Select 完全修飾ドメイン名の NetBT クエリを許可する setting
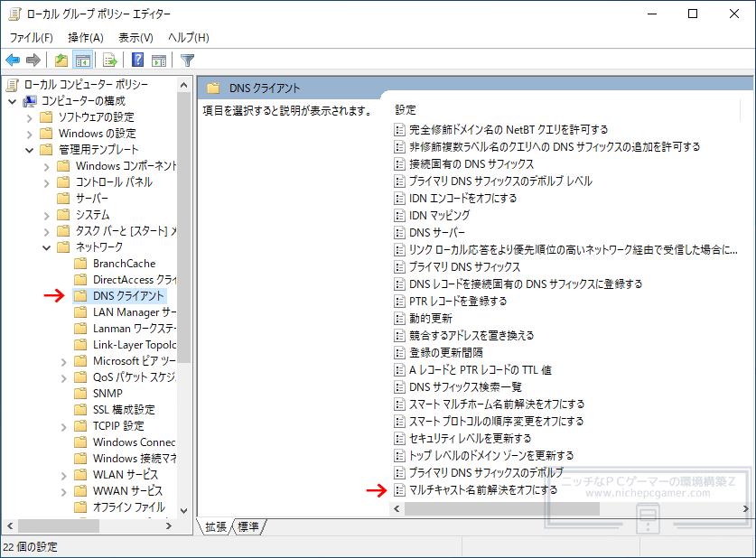This screenshot has height=558, width=756. [509, 130]
